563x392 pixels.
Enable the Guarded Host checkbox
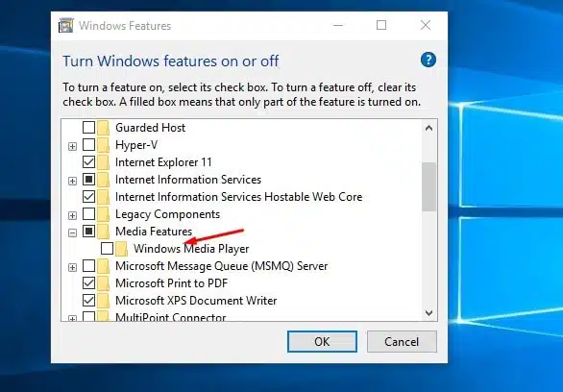[88, 127]
